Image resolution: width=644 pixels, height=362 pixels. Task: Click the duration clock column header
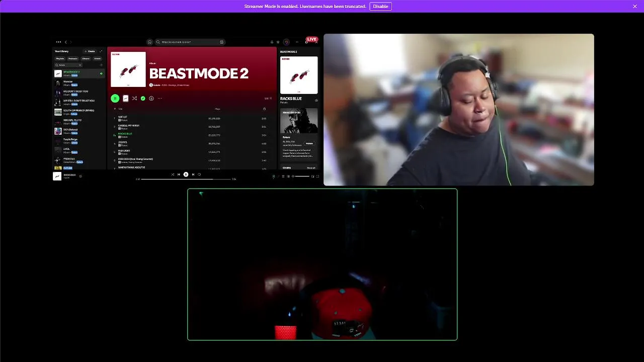point(264,109)
